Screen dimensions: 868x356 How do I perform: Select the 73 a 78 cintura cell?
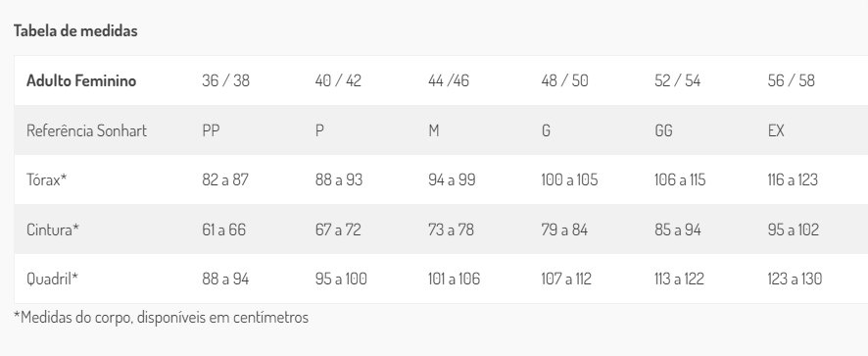click(x=452, y=229)
